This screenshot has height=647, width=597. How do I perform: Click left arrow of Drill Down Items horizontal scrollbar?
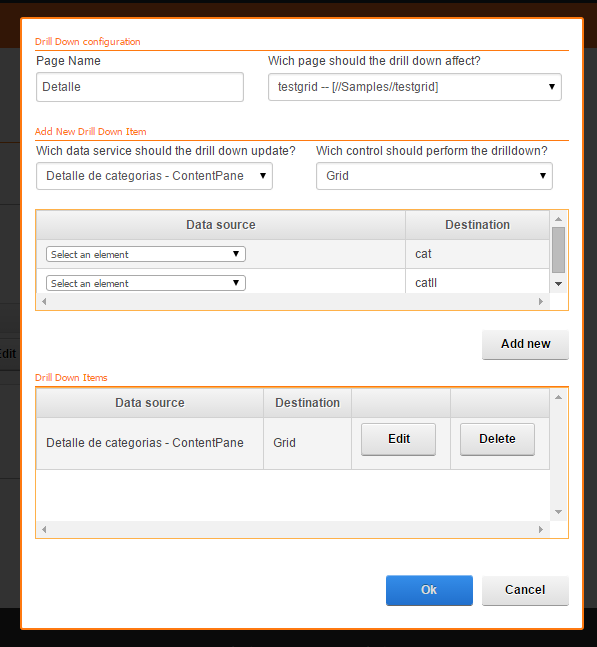[x=44, y=529]
